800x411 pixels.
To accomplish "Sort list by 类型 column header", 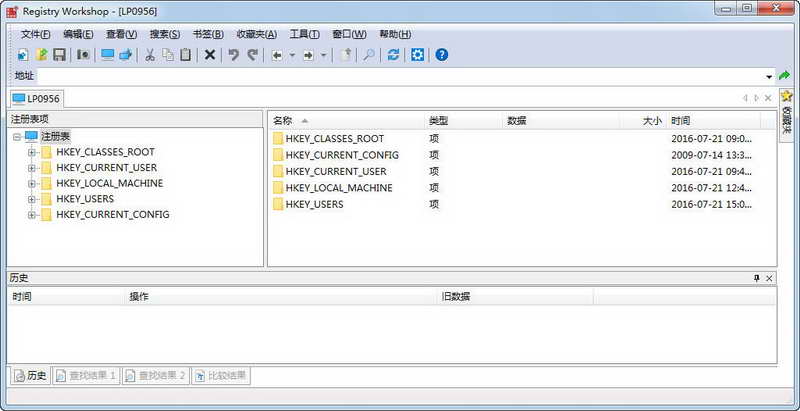I will pyautogui.click(x=464, y=121).
